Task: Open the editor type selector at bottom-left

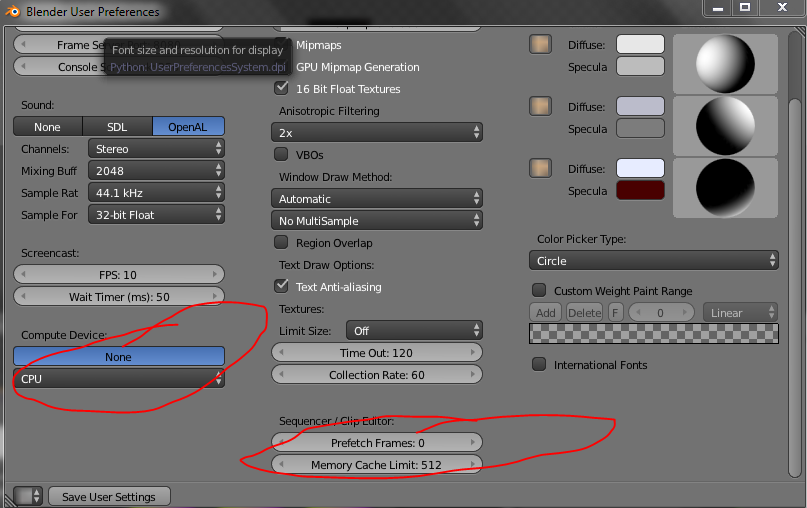Action: pos(28,496)
